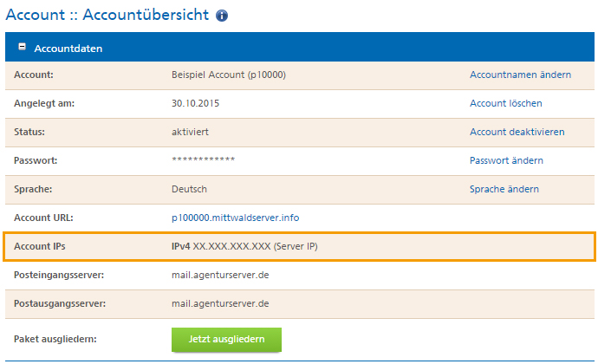
Task: Change language via Sprache ändern
Action: click(504, 189)
